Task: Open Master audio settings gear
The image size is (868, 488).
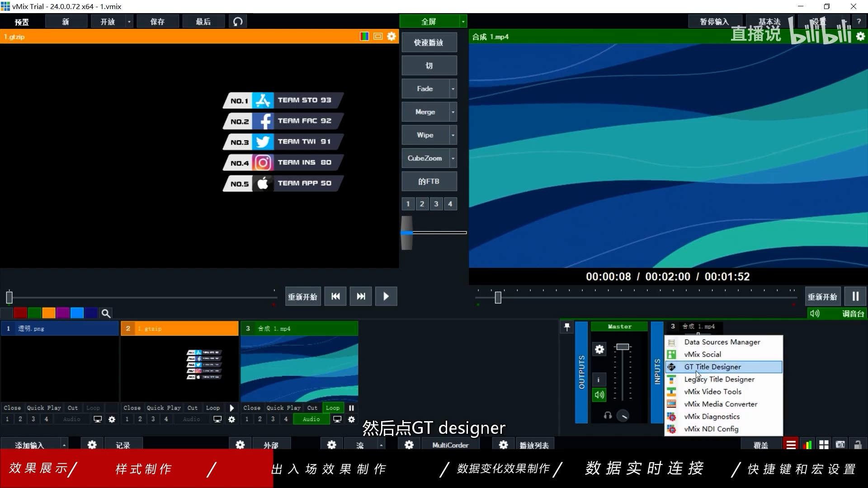Action: click(x=599, y=349)
